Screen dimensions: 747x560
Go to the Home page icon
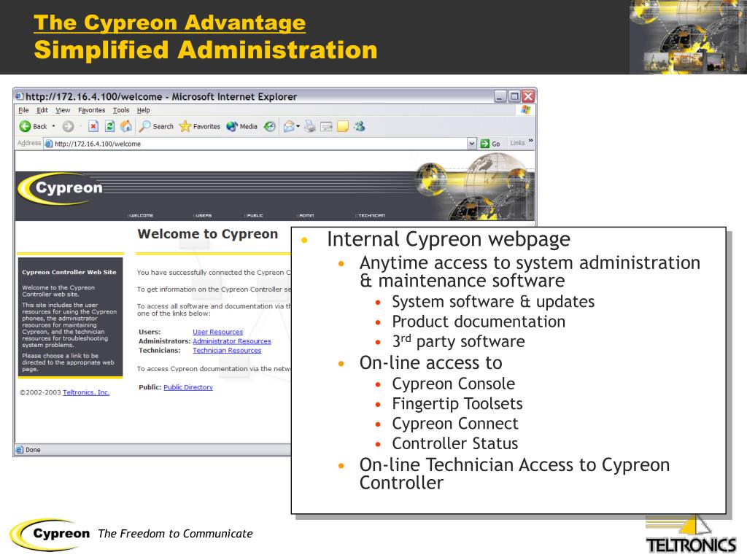[x=125, y=126]
